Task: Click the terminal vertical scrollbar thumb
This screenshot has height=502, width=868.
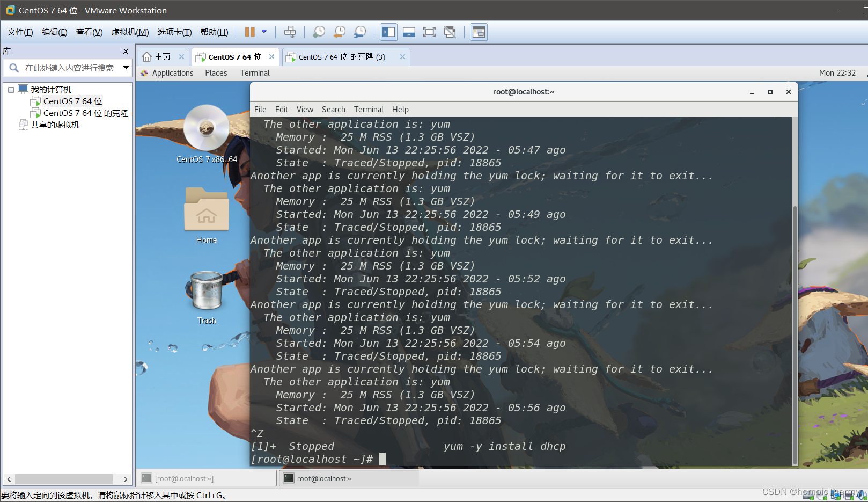Action: pos(795,335)
